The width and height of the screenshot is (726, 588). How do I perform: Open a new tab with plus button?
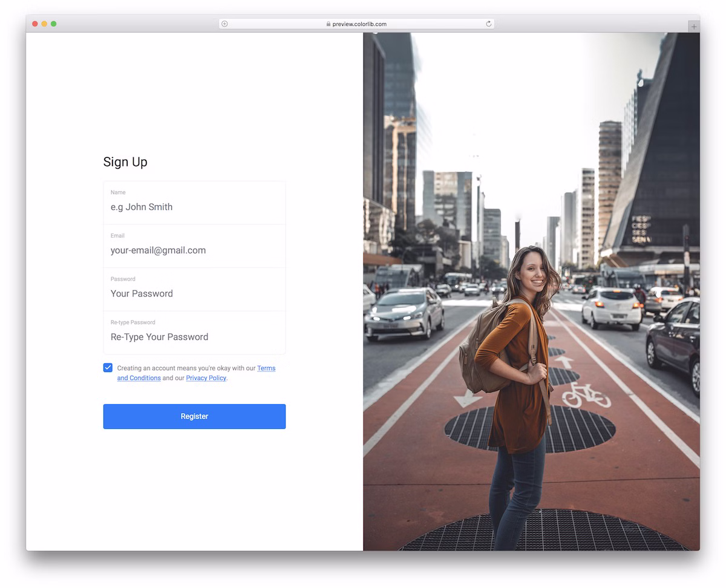pos(693,27)
